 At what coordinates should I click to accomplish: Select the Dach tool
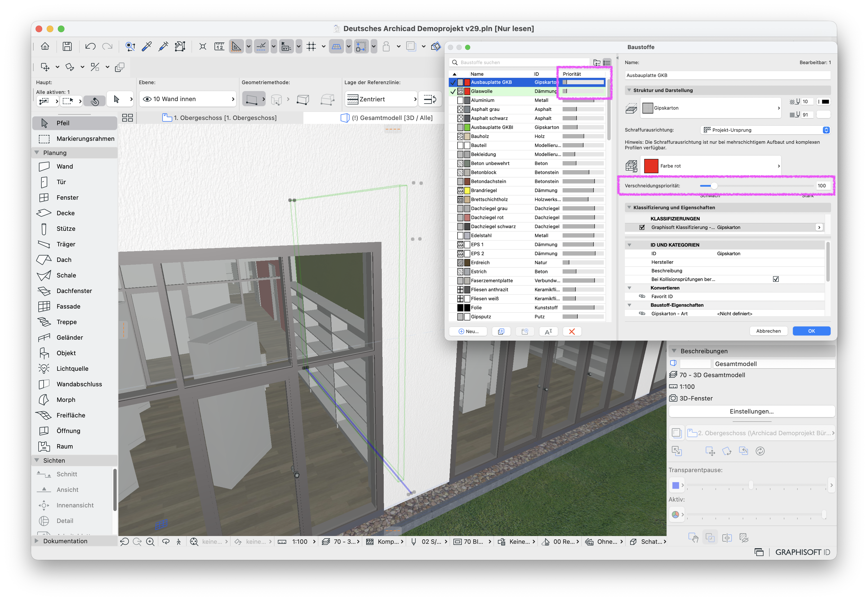(74, 260)
